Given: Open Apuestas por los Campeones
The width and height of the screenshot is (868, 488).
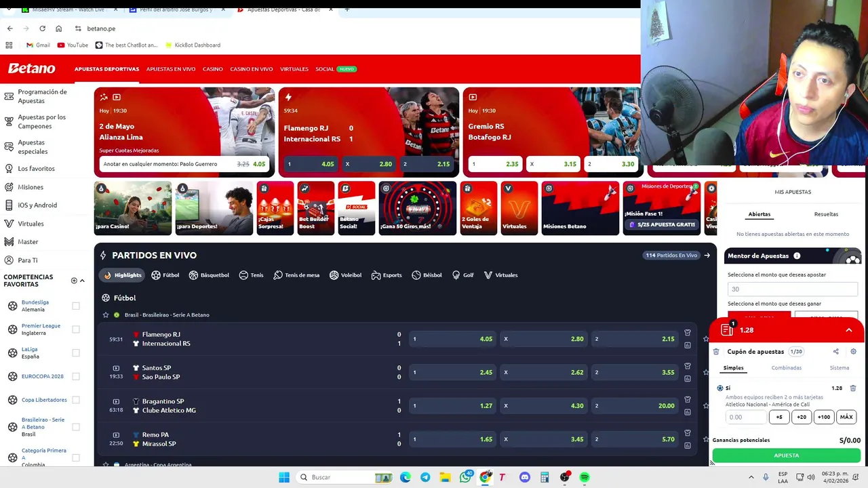Looking at the screenshot, I should click(x=41, y=121).
